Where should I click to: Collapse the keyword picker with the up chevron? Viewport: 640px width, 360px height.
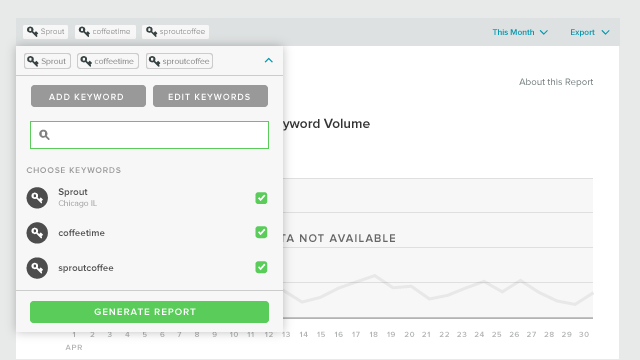[x=269, y=60]
